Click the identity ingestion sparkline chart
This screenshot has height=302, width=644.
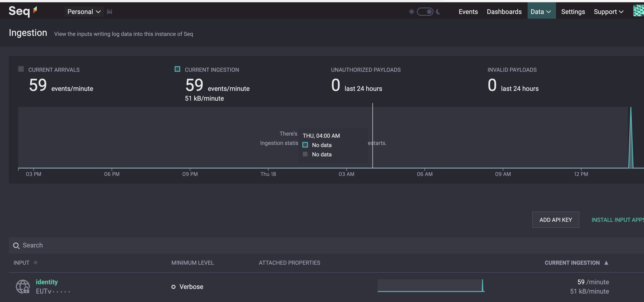point(431,285)
